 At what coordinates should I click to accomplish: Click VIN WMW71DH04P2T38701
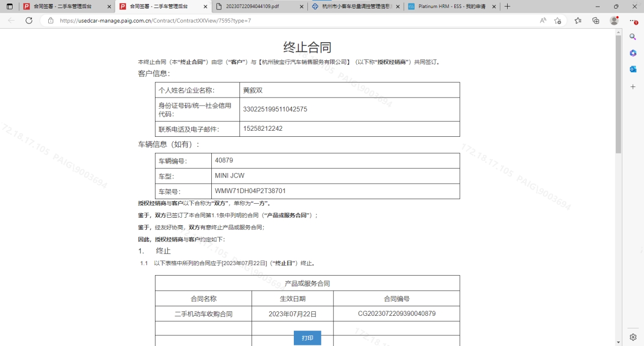coord(250,191)
